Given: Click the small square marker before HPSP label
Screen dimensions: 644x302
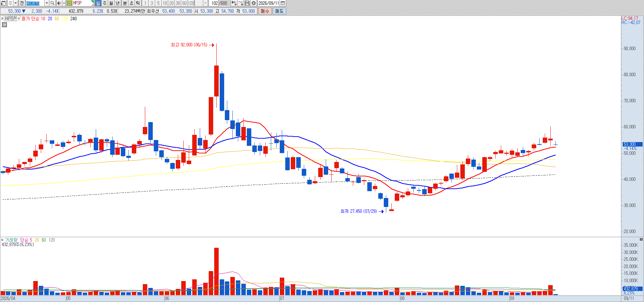Looking at the screenshot, I should pyautogui.click(x=2, y=19).
